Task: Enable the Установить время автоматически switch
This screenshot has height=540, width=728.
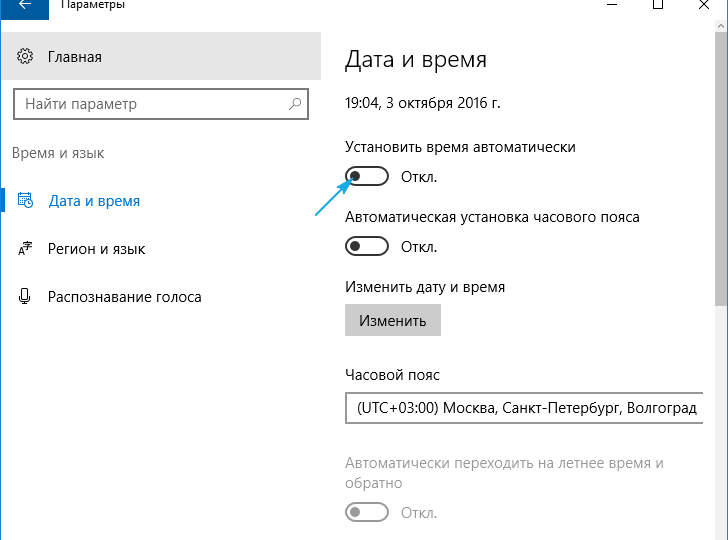Action: point(366,177)
